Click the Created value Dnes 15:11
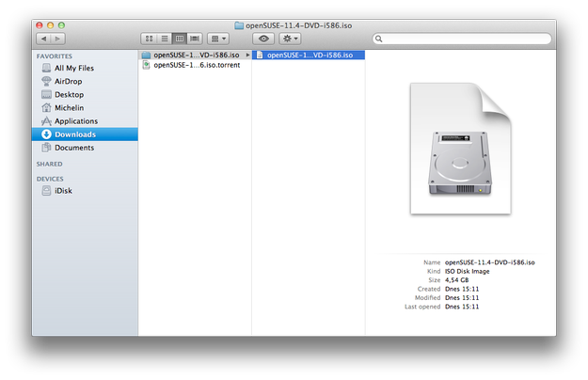The image size is (588, 380). coord(462,289)
